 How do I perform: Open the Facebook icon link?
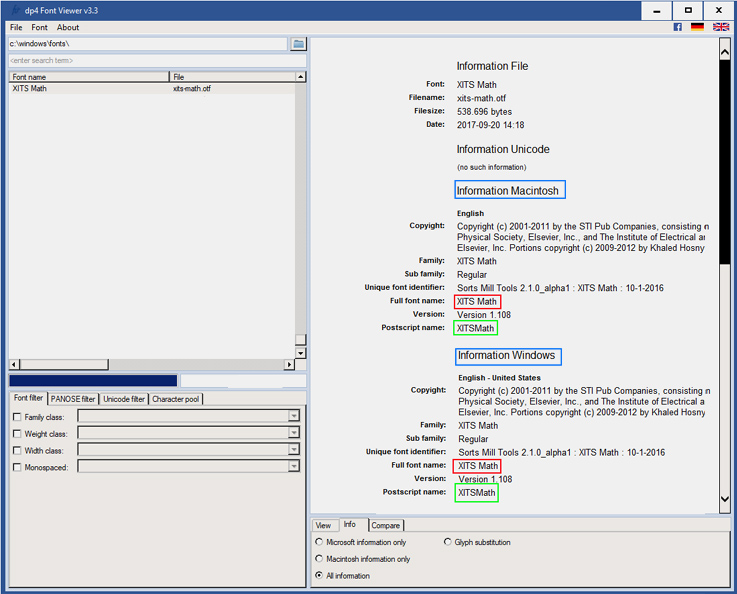tap(678, 27)
